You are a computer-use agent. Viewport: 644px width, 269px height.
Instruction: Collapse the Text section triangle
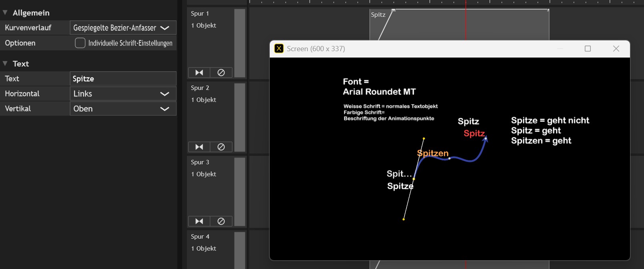(x=5, y=64)
